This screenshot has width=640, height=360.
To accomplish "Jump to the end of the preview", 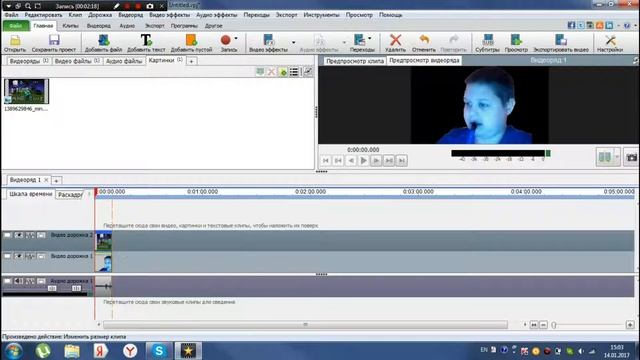I will tap(402, 160).
